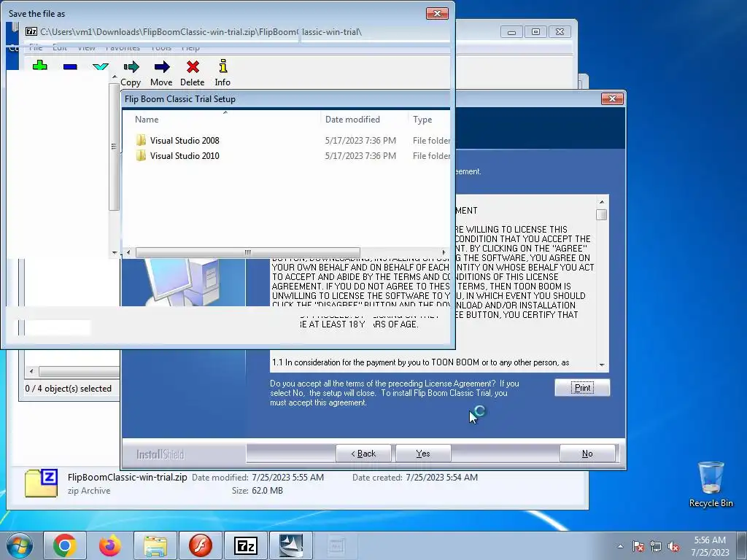Screen dimensions: 747x560
Task: Click the red Delete X icon
Action: tap(193, 66)
